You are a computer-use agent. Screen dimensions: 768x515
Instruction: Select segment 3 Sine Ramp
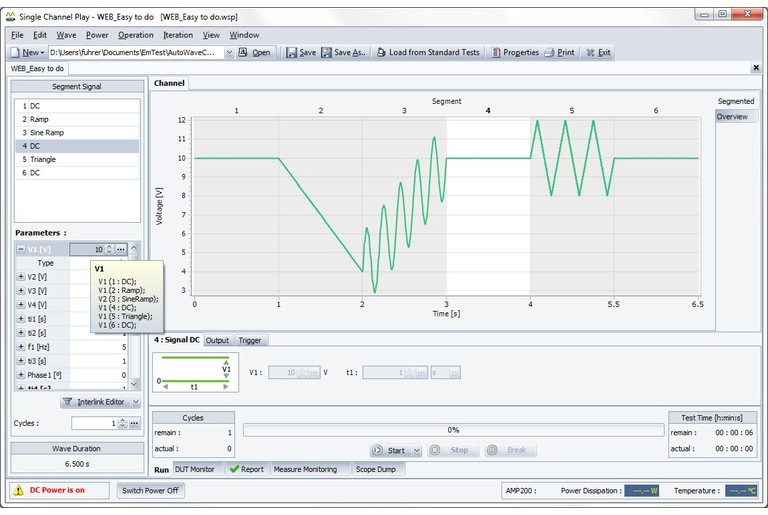[77, 132]
